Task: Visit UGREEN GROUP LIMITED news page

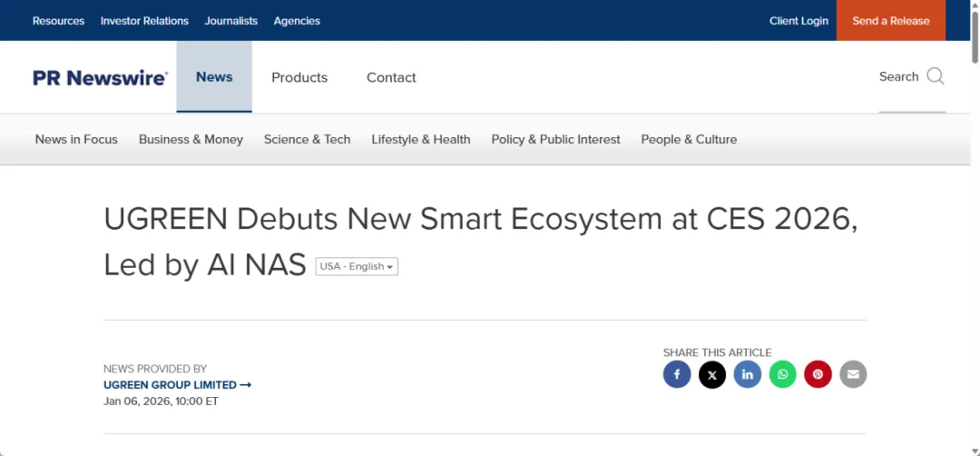Action: pos(177,385)
